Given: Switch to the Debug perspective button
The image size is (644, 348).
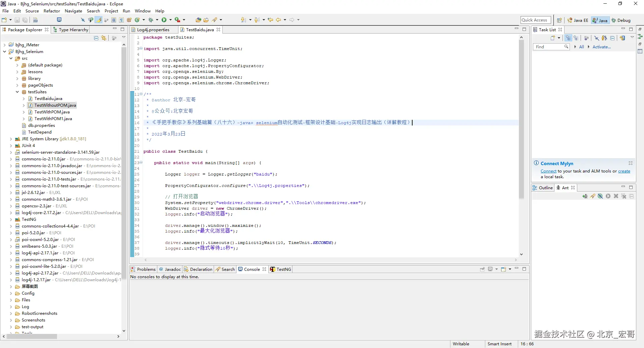Looking at the screenshot, I should (621, 20).
